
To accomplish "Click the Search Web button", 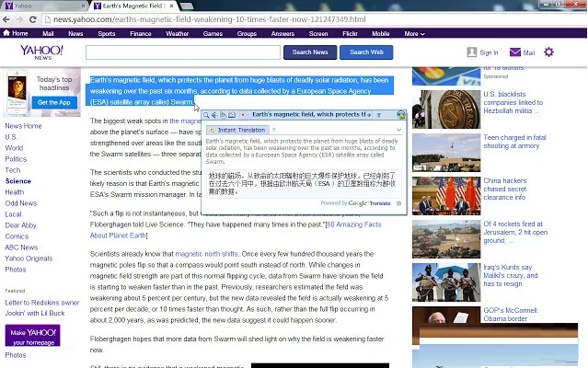I will point(366,52).
